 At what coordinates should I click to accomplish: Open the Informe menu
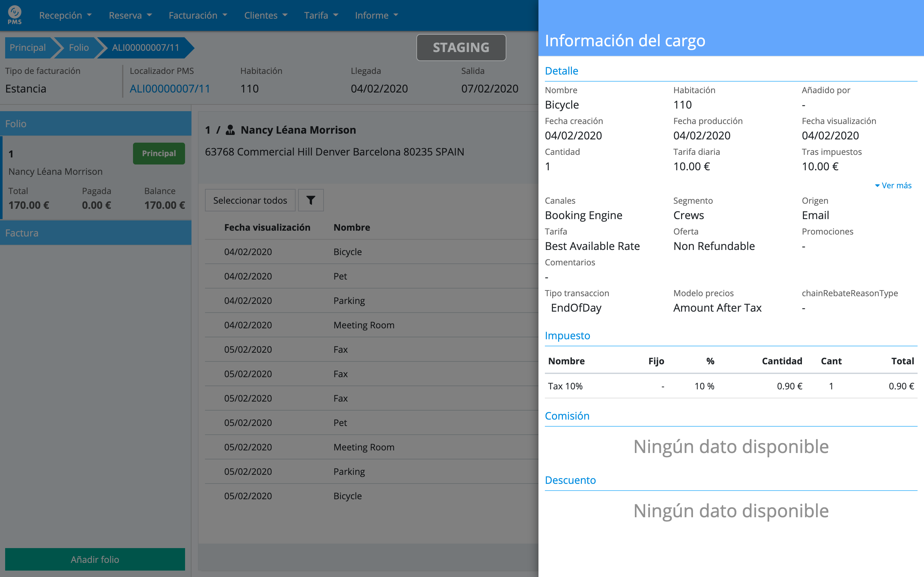(x=376, y=15)
